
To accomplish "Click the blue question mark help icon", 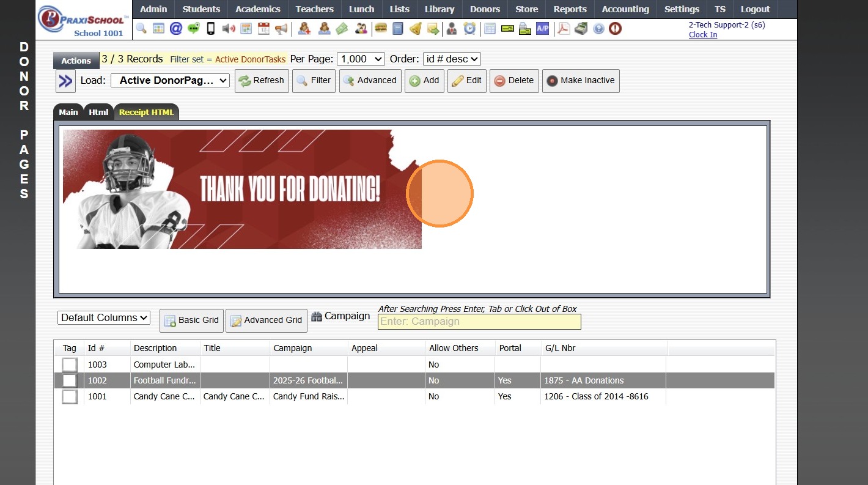I will click(x=598, y=28).
